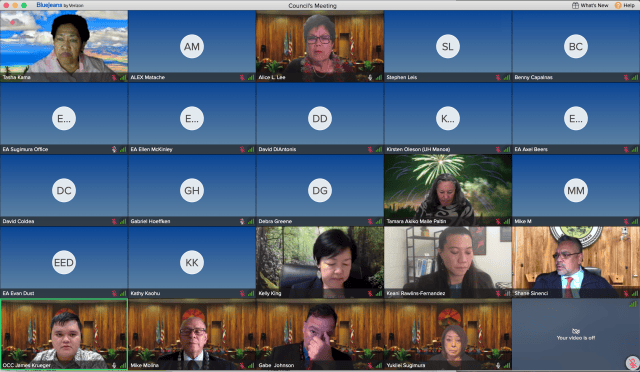
Task: Click the video-off camera icon in your tile
Action: point(576,331)
